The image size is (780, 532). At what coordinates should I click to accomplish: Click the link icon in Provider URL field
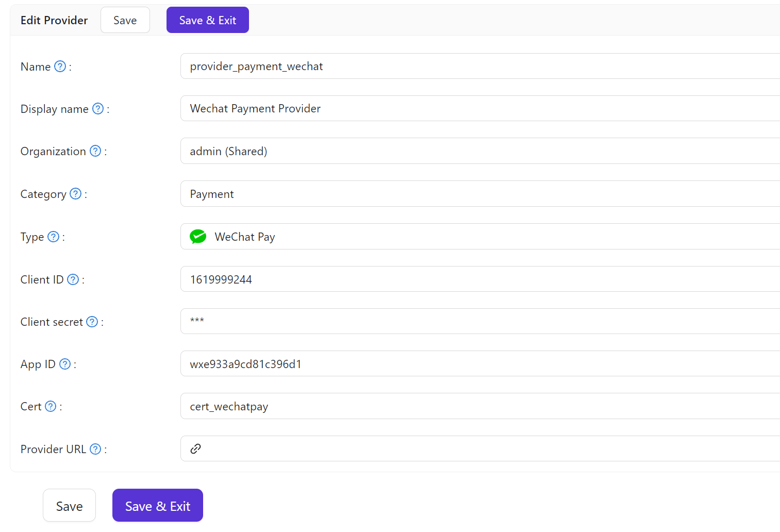[195, 448]
